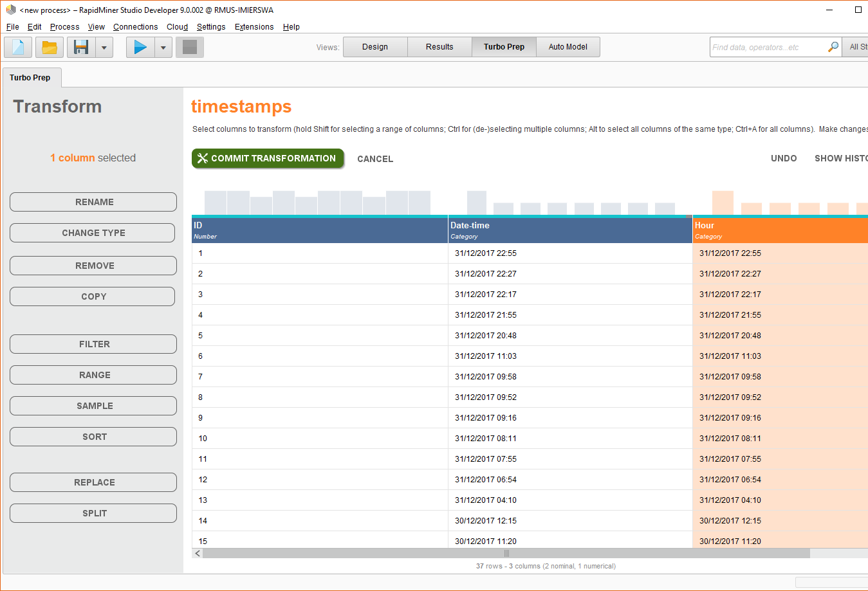Click the Hour column distribution chart
868x591 pixels.
click(790, 203)
